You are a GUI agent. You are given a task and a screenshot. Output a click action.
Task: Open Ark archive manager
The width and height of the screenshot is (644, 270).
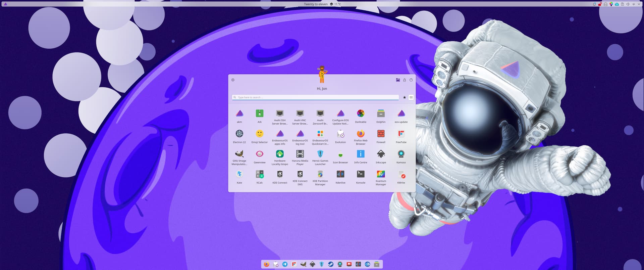coord(260,116)
